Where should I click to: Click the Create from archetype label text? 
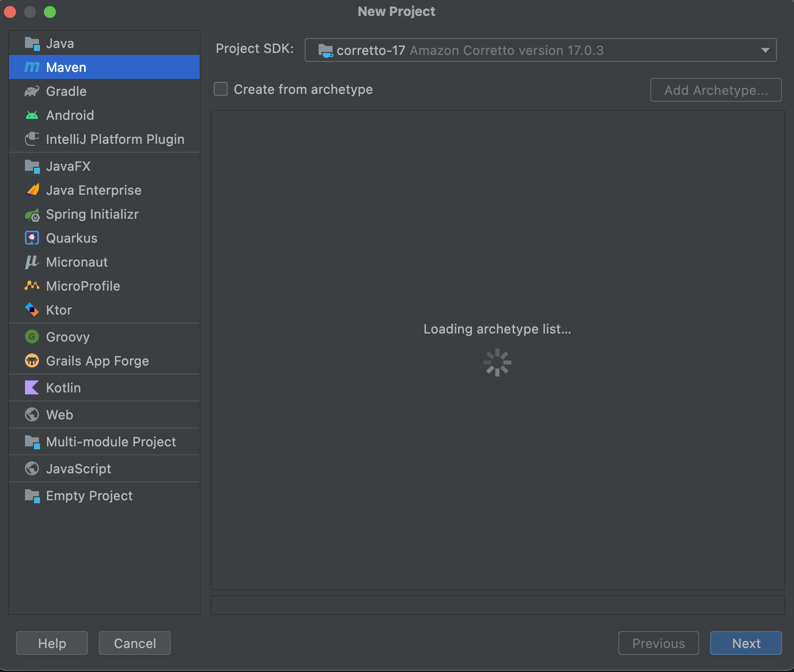point(303,89)
